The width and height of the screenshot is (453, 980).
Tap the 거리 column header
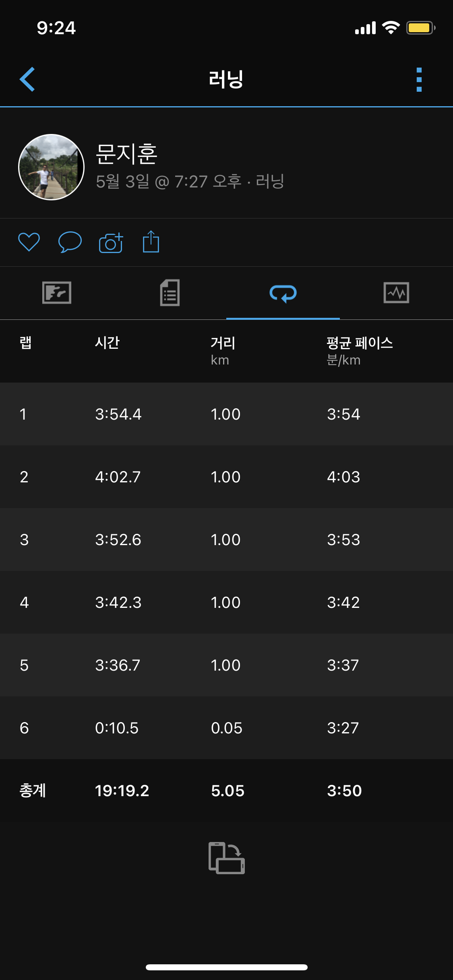click(223, 343)
